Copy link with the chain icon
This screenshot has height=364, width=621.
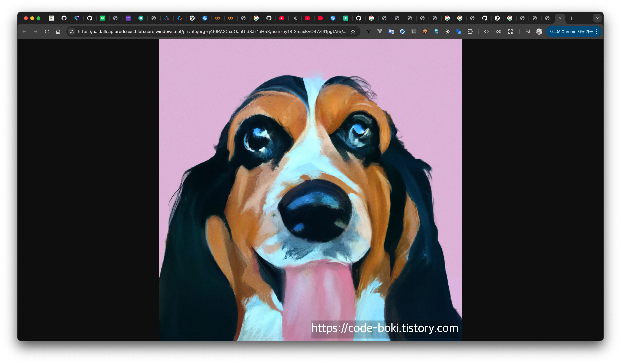[498, 31]
